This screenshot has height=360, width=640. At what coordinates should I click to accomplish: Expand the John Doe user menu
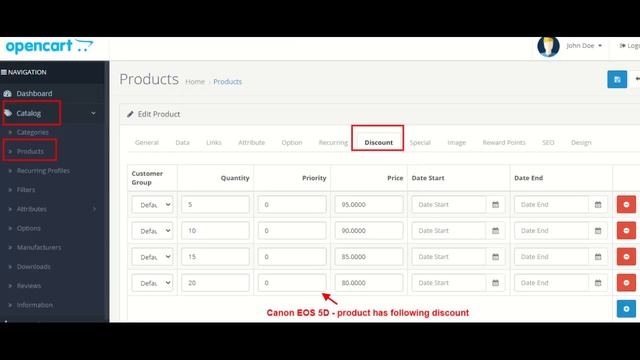point(584,46)
